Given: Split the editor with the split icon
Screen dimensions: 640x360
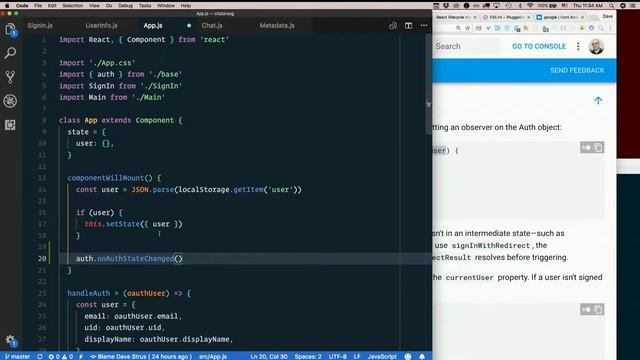Looking at the screenshot, I should pyautogui.click(x=409, y=26).
